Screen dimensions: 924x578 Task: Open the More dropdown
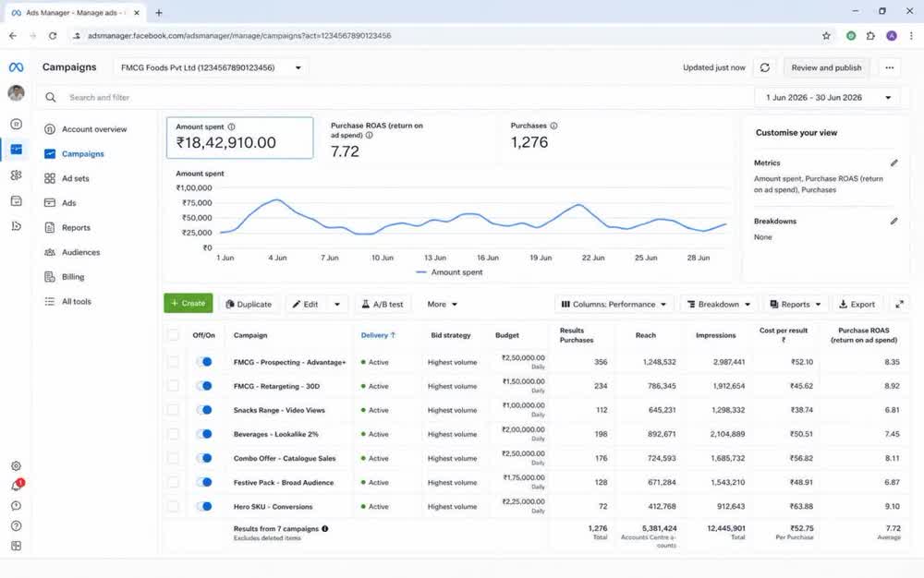(442, 305)
